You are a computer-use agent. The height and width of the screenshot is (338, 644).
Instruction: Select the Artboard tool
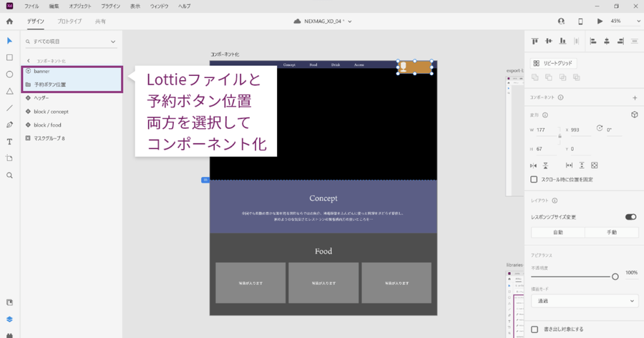click(9, 158)
